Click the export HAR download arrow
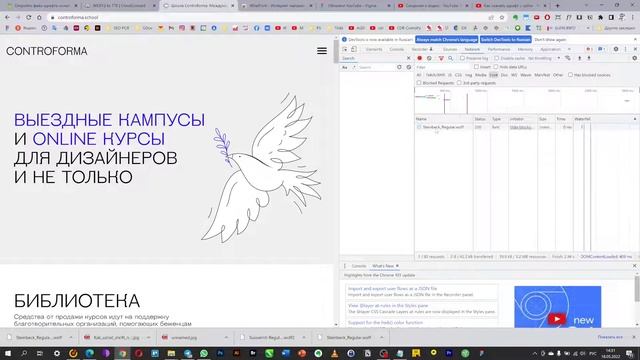This screenshot has width=640, height=360. point(589,58)
